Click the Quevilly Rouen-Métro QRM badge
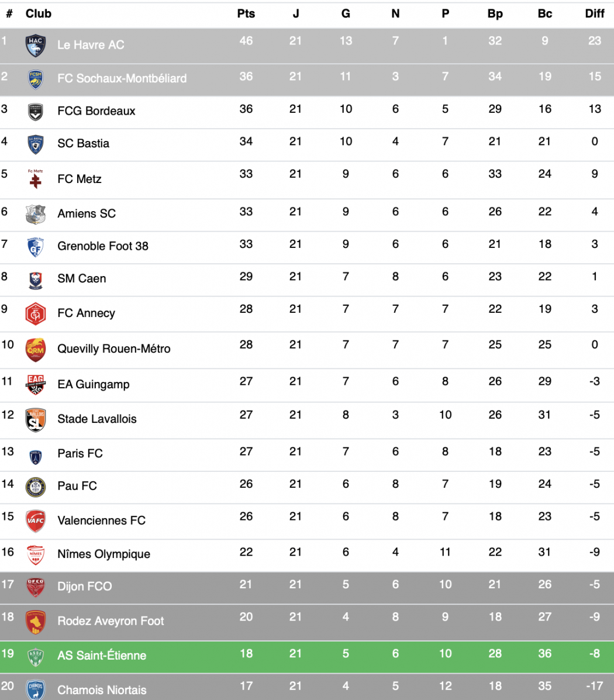Screen dimensions: 614x700 tap(36, 350)
